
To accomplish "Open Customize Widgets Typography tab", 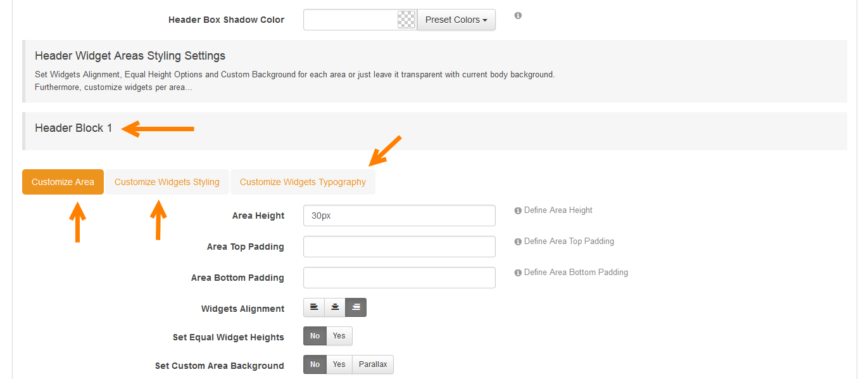I will [x=303, y=182].
